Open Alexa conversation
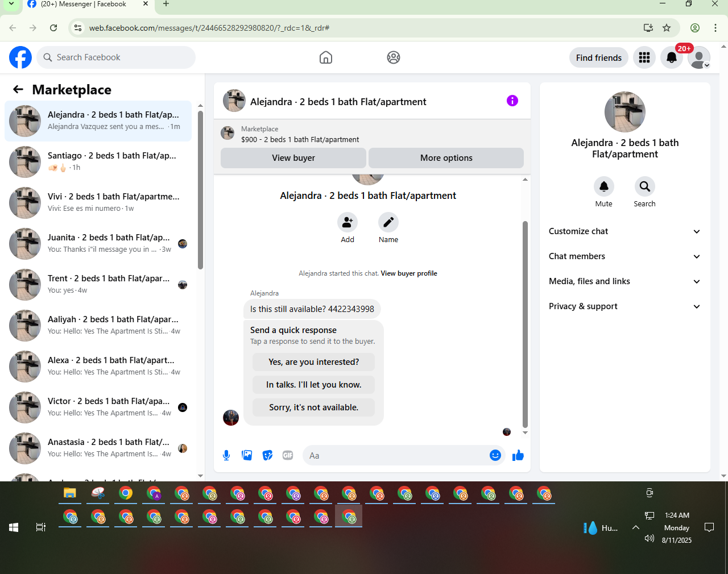 pos(98,367)
